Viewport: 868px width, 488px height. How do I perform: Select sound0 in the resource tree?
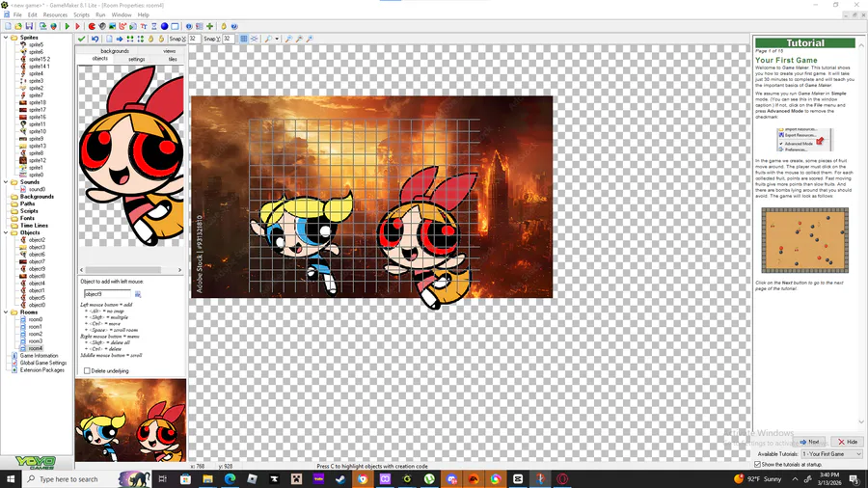coord(37,189)
